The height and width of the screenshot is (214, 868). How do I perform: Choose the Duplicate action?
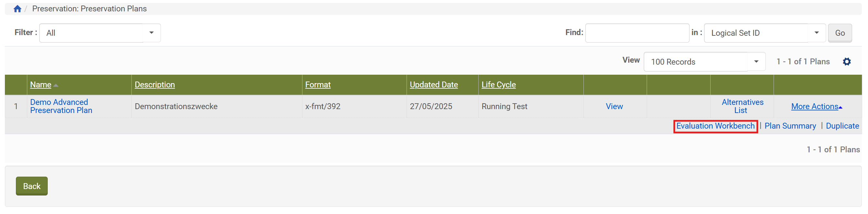[842, 126]
